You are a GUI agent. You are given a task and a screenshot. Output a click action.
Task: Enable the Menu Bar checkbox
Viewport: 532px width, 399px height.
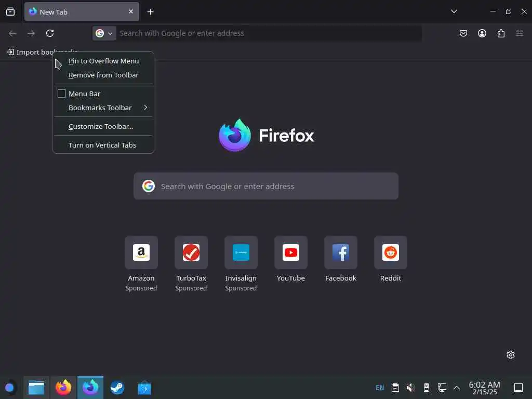(61, 94)
